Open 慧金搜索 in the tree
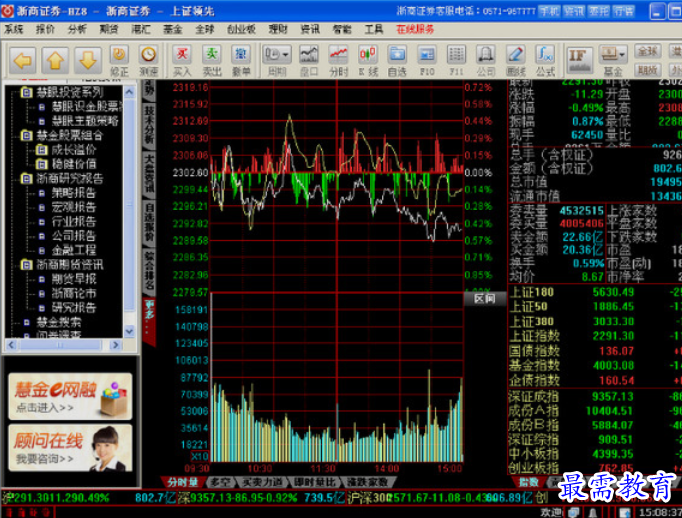This screenshot has height=518, width=682. tap(58, 322)
